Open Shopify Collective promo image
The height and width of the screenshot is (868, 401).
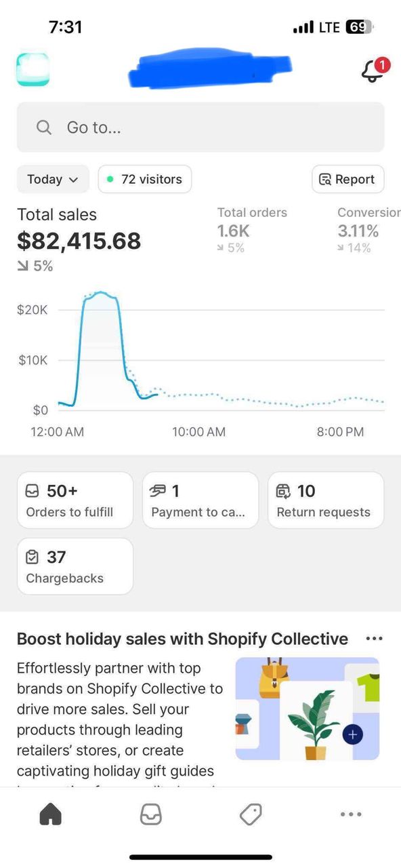click(308, 709)
